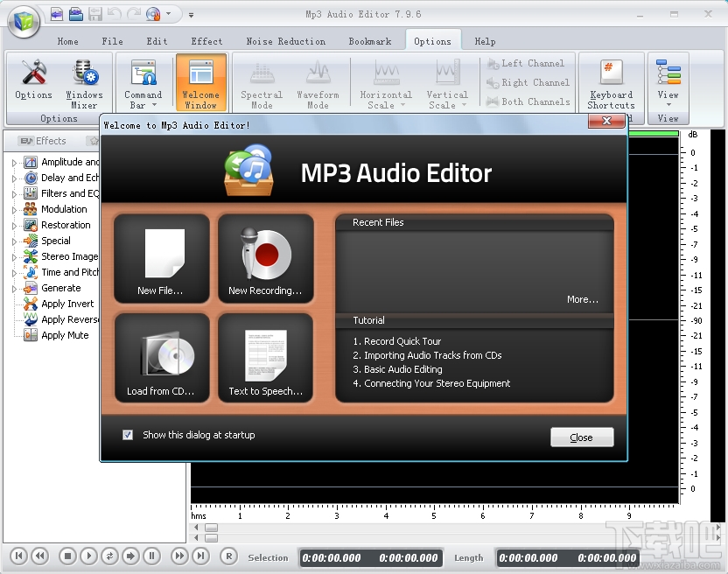728x574 pixels.
Task: Open Keyboard Shortcuts settings
Action: [x=610, y=83]
